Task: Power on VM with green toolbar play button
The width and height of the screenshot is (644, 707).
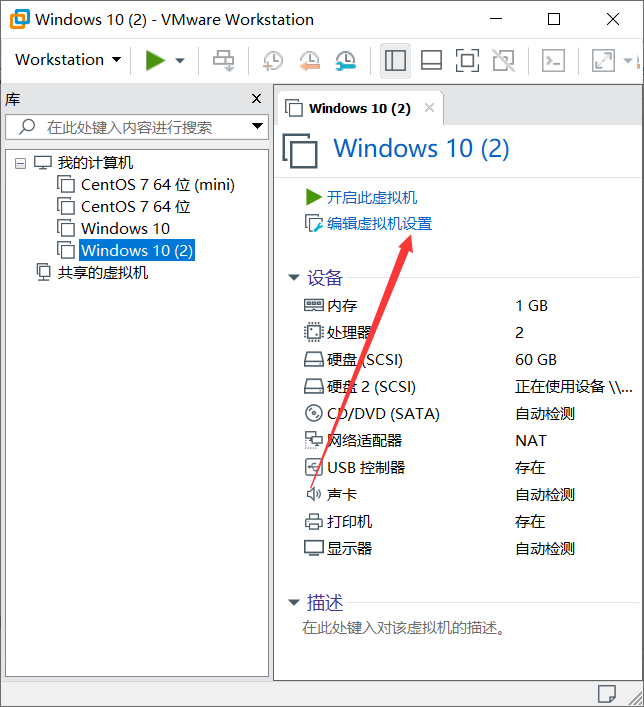Action: [x=155, y=60]
